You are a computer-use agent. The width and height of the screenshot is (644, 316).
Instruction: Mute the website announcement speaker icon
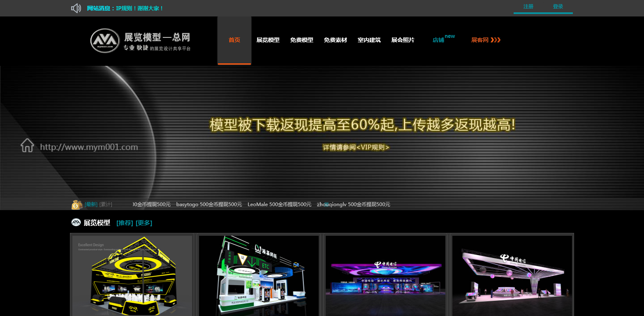[76, 8]
